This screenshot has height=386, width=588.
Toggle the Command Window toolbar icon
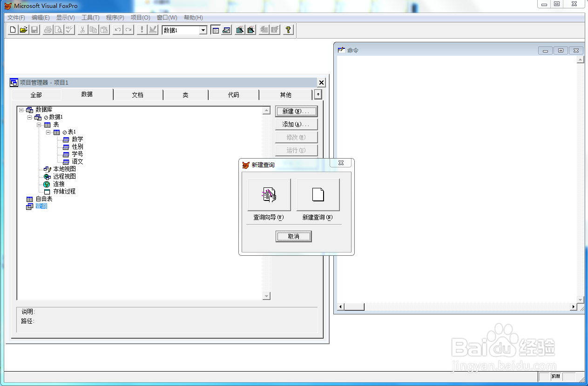216,30
